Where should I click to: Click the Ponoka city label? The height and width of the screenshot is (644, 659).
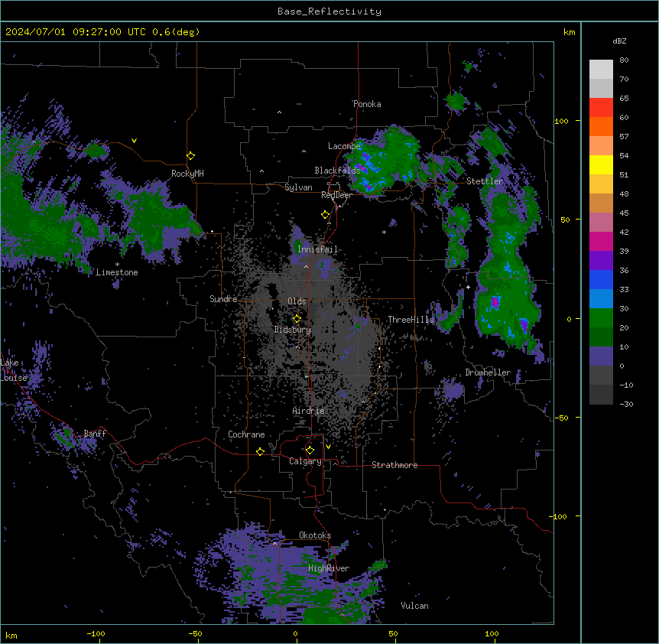[367, 104]
